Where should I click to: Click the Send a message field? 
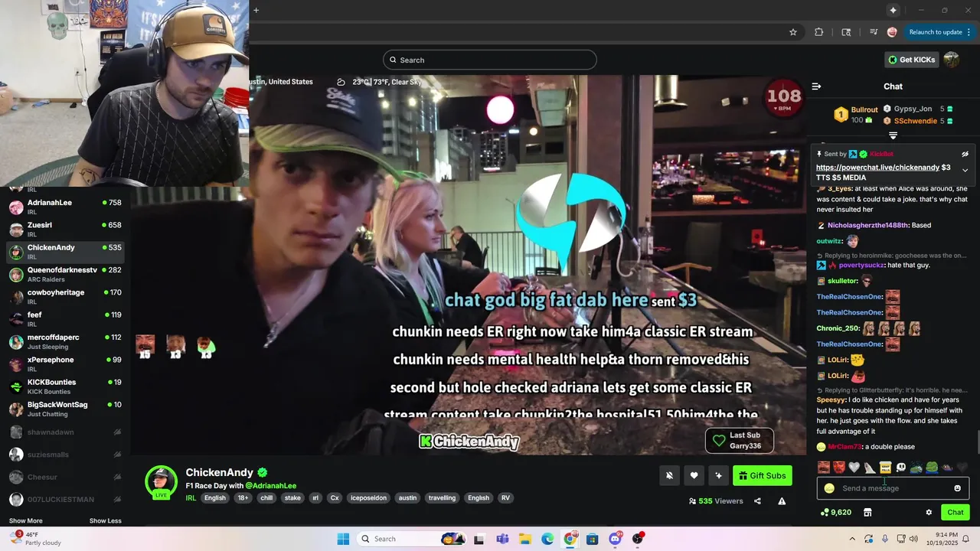coord(892,488)
